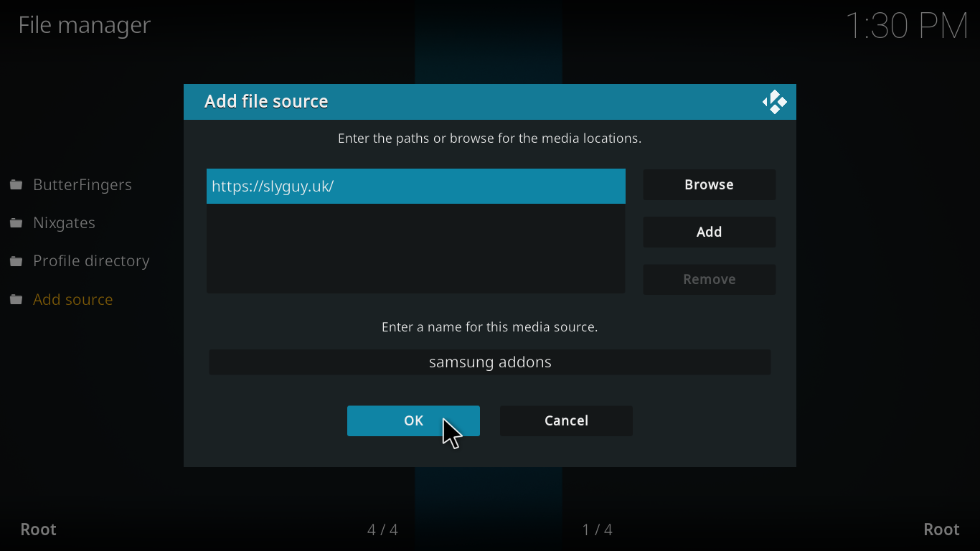Select the Profile directory label
The width and height of the screenshot is (980, 551).
click(x=91, y=261)
